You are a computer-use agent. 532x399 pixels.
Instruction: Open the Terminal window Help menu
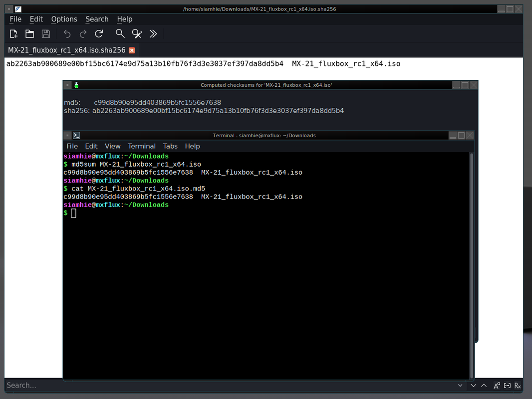[192, 146]
